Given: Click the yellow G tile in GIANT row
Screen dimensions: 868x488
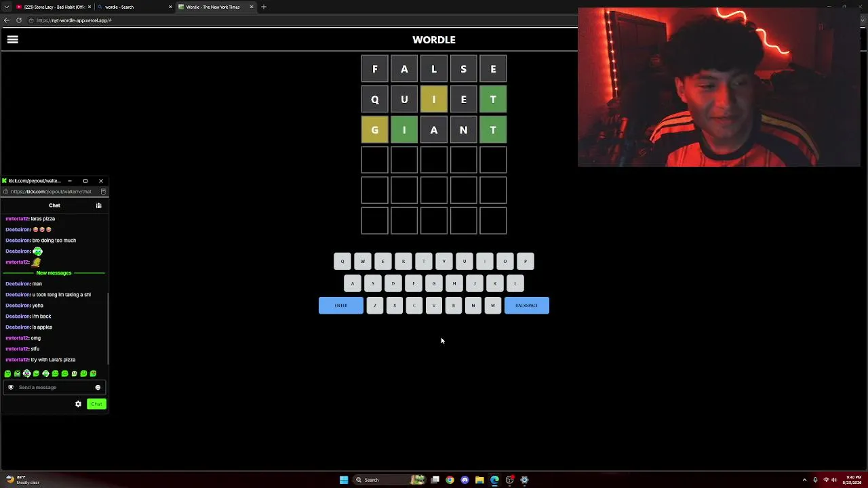Looking at the screenshot, I should click(x=375, y=130).
